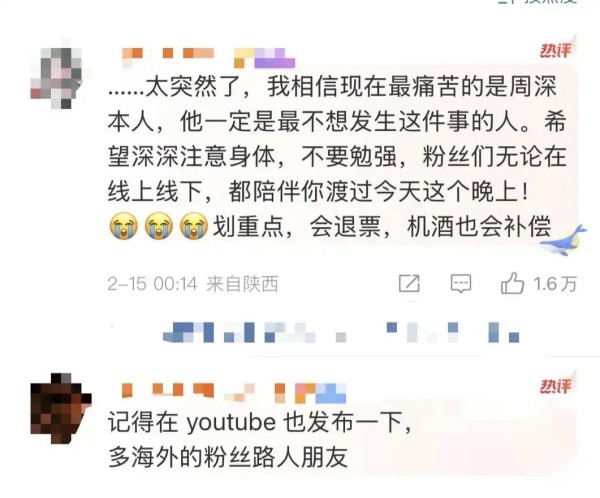600x498 pixels.
Task: Tap the blue whale sticker icon
Action: point(562,240)
